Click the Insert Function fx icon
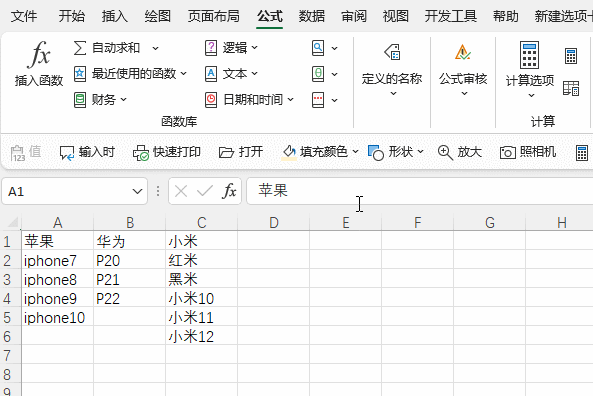593x396 pixels. tap(39, 54)
